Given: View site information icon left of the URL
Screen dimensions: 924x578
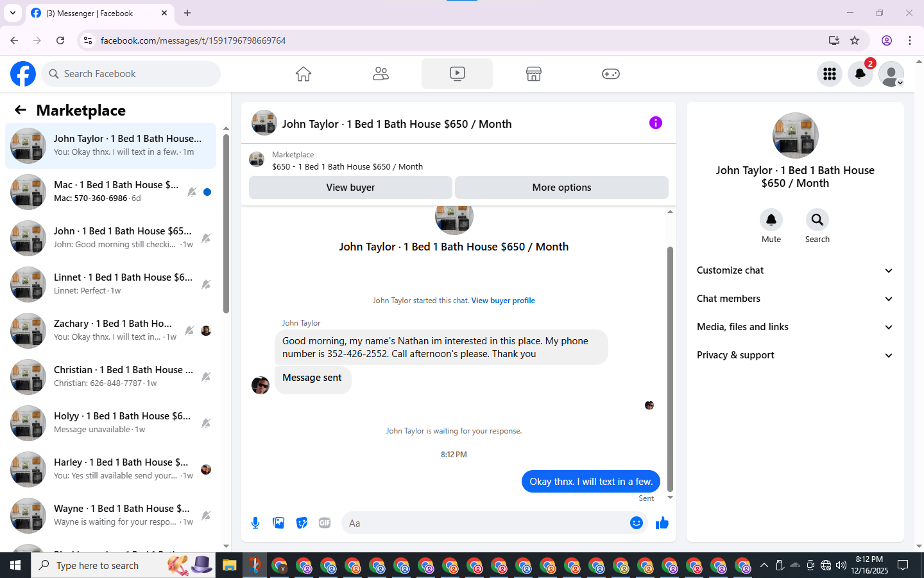Looking at the screenshot, I should [x=88, y=40].
